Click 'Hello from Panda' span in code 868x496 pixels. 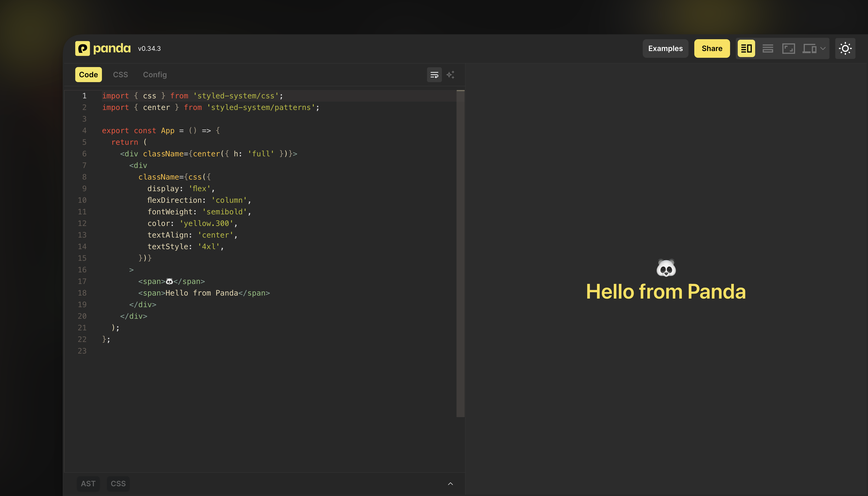coord(204,293)
